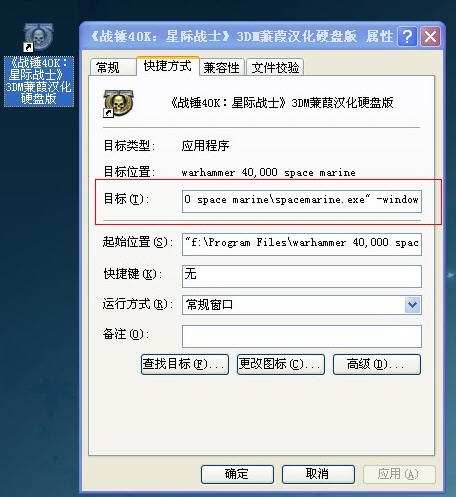
Task: Click the skull shortcut icon inside dialog
Action: pos(118,104)
